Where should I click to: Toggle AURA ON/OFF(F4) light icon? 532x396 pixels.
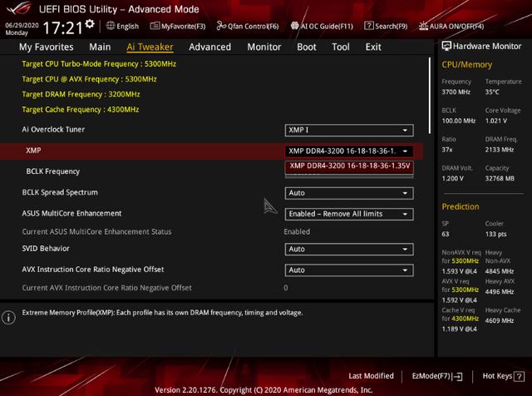pos(423,26)
